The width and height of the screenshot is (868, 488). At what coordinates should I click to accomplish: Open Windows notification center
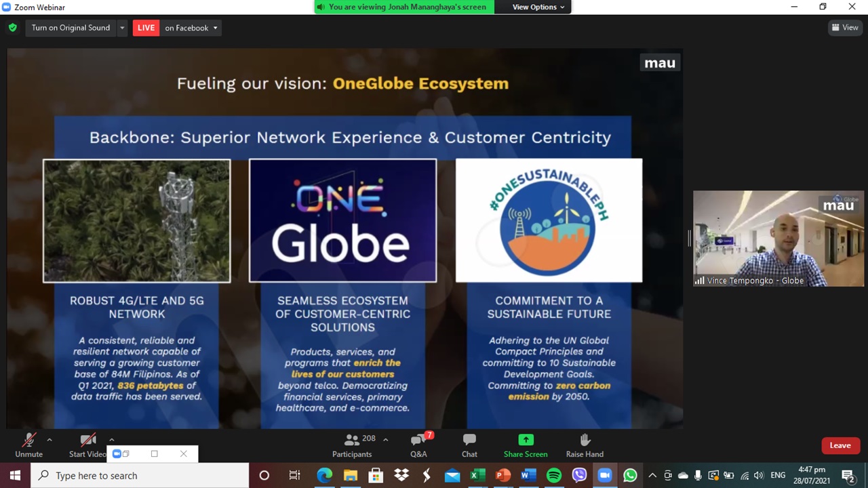coord(848,475)
